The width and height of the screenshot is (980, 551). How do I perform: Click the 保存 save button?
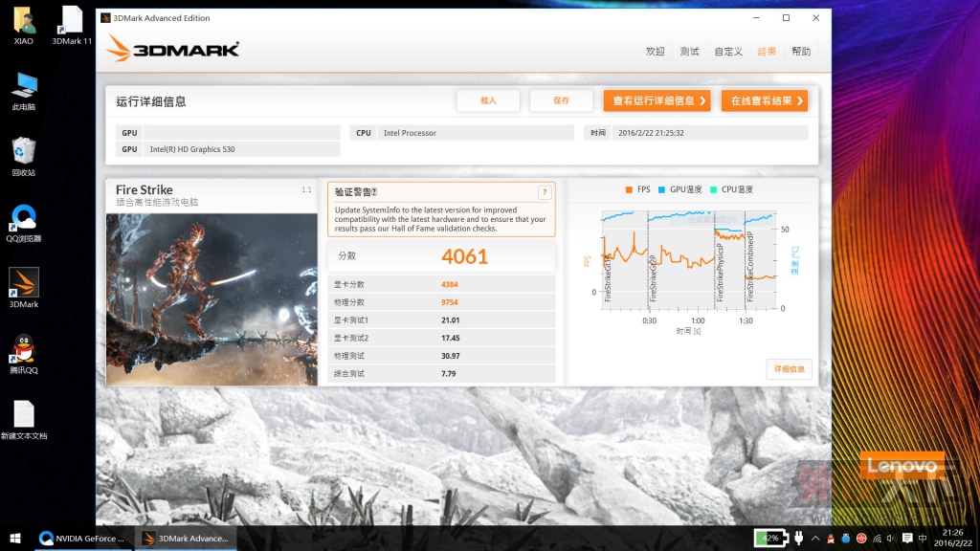tap(561, 100)
